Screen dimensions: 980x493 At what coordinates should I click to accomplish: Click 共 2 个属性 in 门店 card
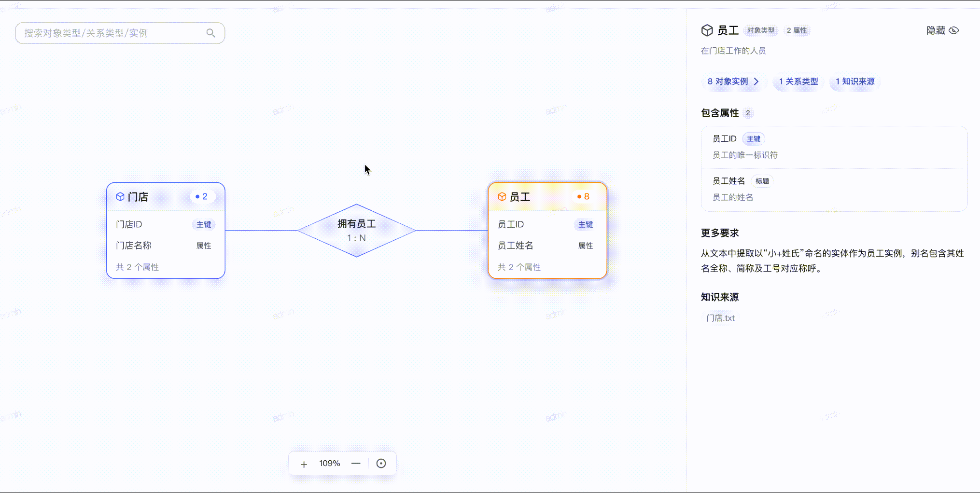(137, 267)
